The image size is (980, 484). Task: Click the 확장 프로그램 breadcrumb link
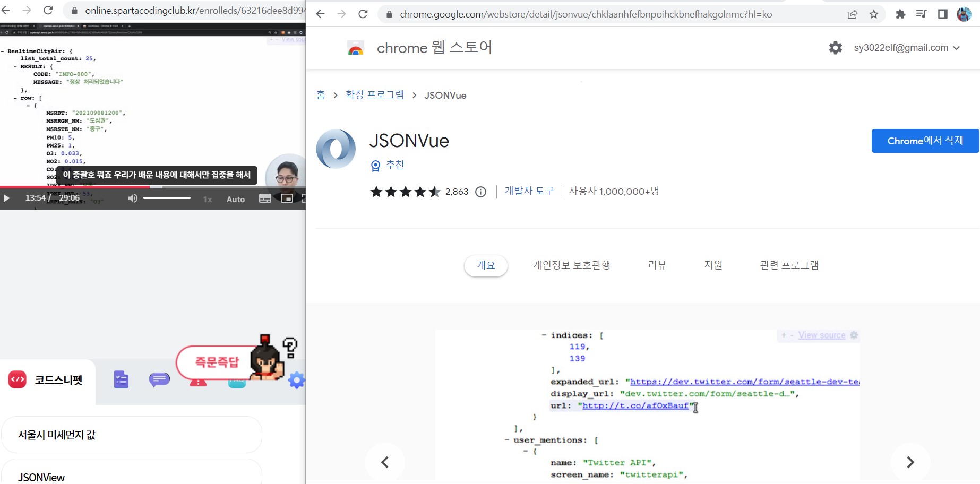point(375,95)
